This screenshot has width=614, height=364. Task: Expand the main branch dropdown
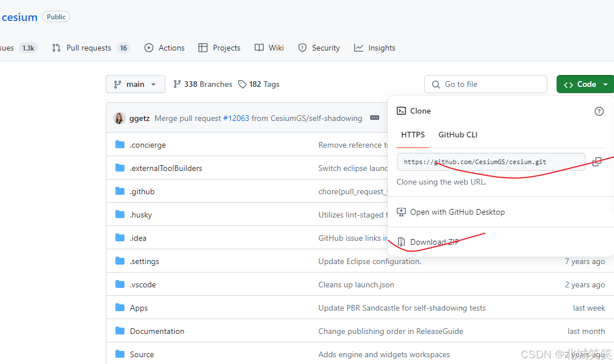click(x=135, y=84)
